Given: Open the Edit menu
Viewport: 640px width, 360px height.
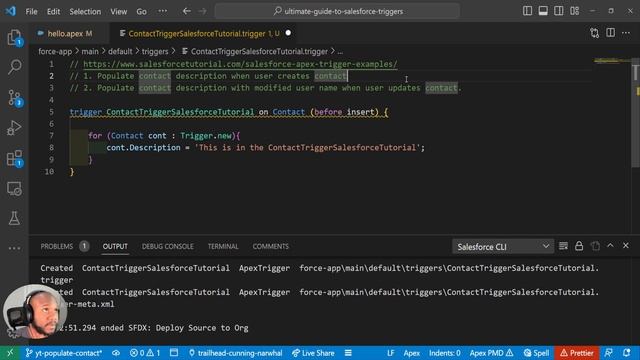Looking at the screenshot, I should (x=53, y=11).
